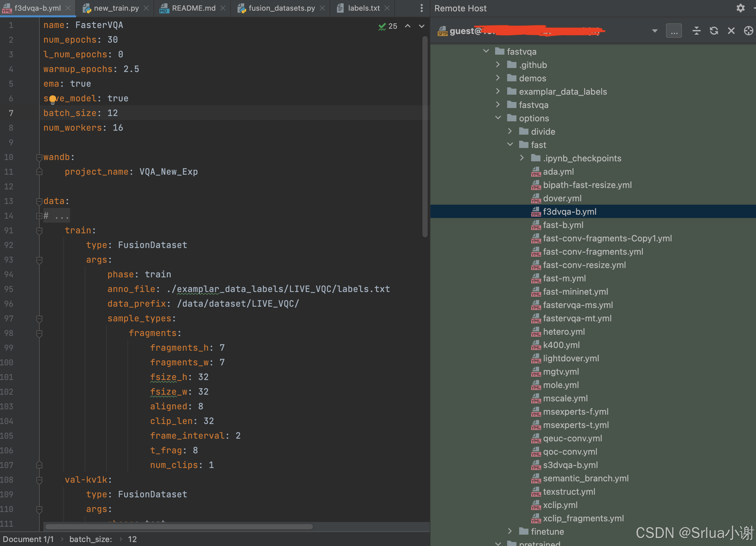Click the locate target crosshair icon
Viewport: 756px width, 546px height.
tap(748, 31)
